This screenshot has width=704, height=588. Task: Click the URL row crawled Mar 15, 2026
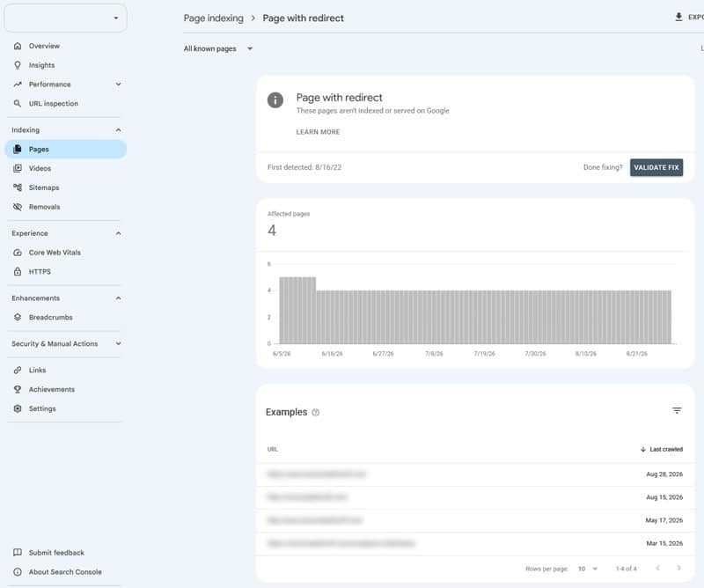[x=475, y=543]
